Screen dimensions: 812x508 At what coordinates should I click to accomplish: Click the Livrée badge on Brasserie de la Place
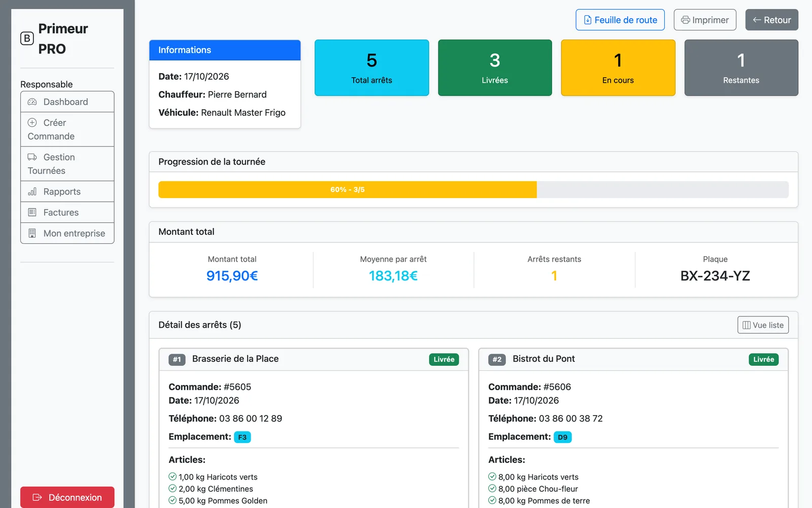pos(444,359)
